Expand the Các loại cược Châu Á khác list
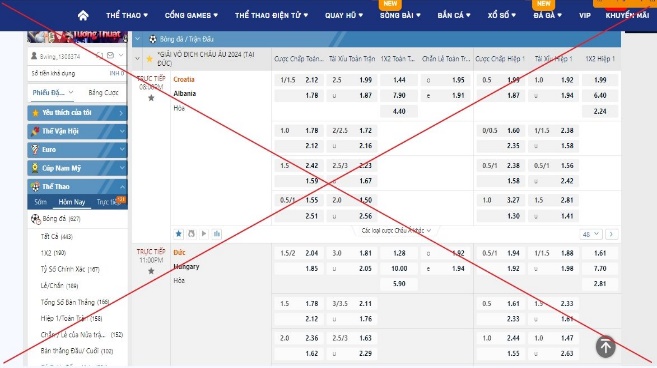Viewport: 657px width, 368px height. click(396, 231)
